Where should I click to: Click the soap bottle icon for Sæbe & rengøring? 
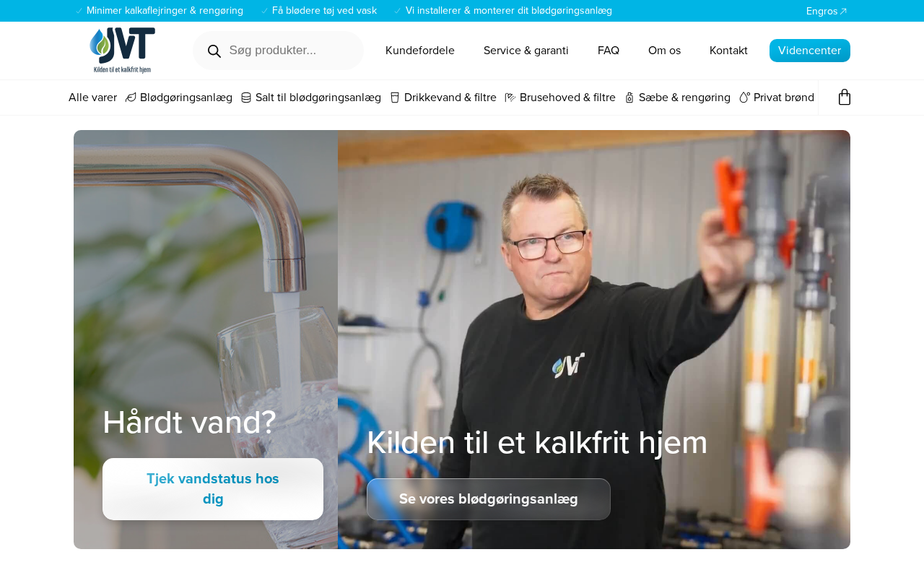[629, 98]
